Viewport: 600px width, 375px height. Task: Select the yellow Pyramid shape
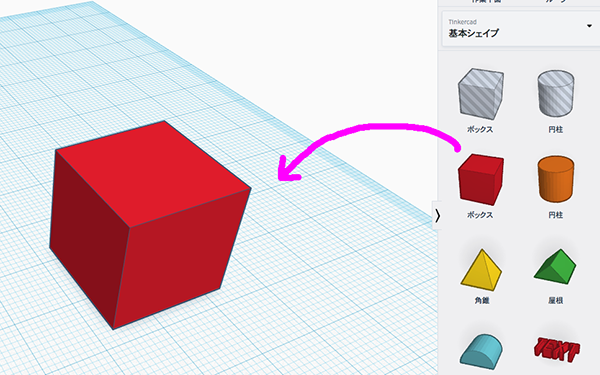click(x=481, y=269)
